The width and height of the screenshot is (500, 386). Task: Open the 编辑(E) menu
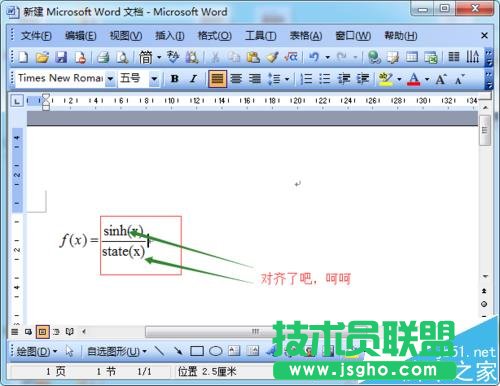pyautogui.click(x=80, y=36)
